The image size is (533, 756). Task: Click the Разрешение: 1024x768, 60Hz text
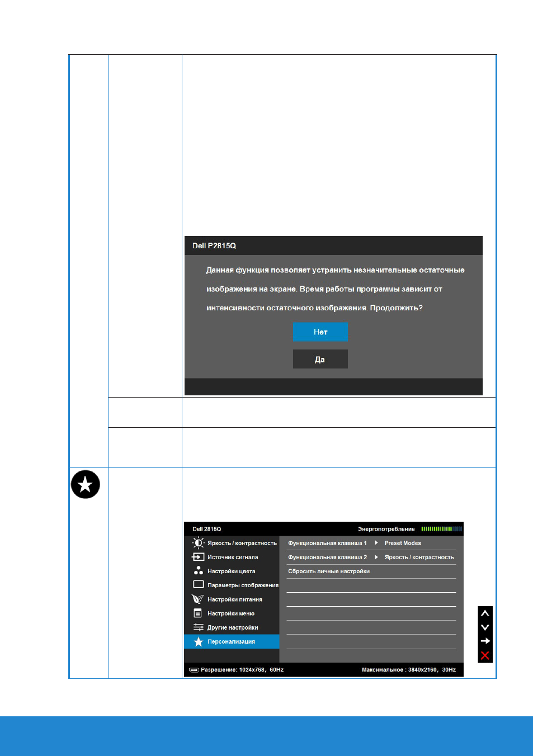(242, 670)
